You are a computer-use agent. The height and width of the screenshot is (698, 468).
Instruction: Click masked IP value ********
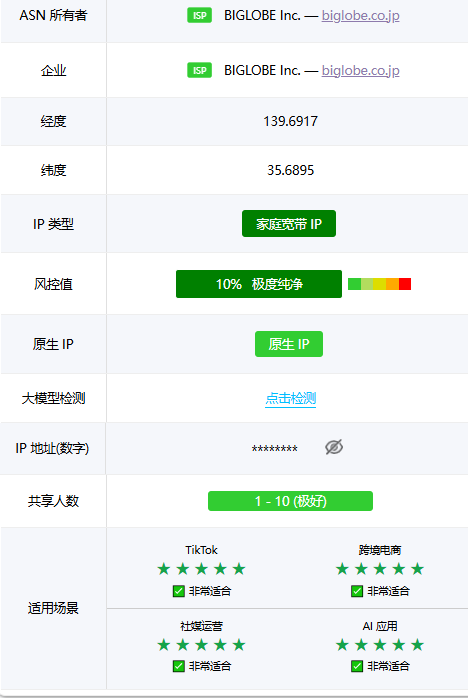pyautogui.click(x=275, y=449)
